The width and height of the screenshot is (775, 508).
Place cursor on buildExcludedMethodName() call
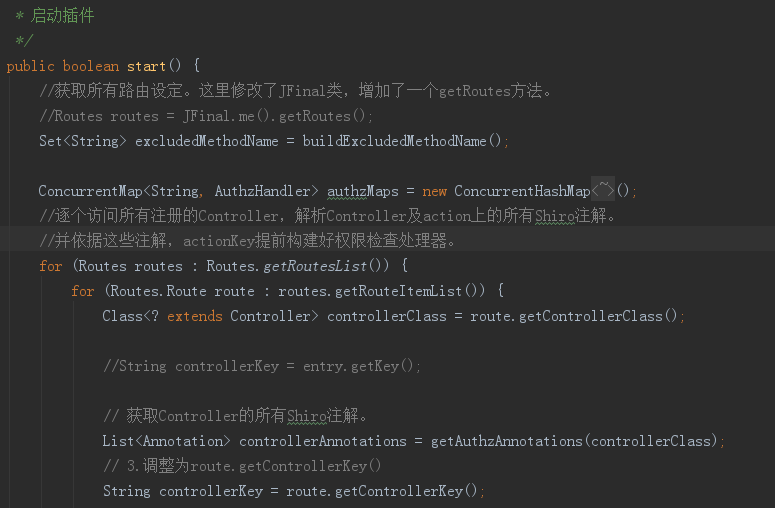[x=402, y=141]
